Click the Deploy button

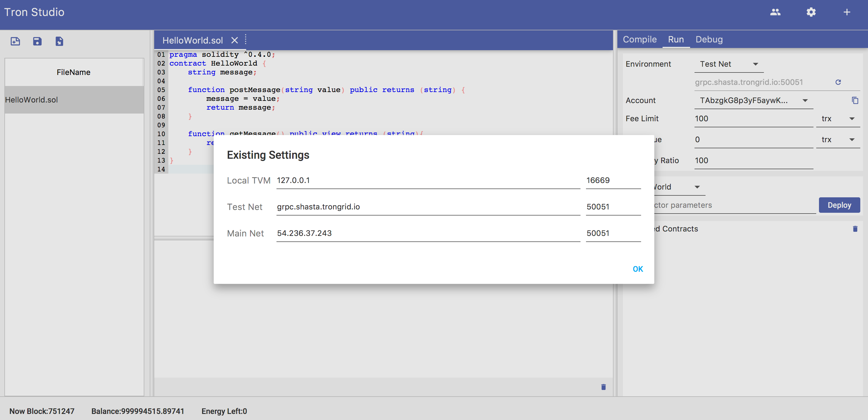tap(839, 205)
